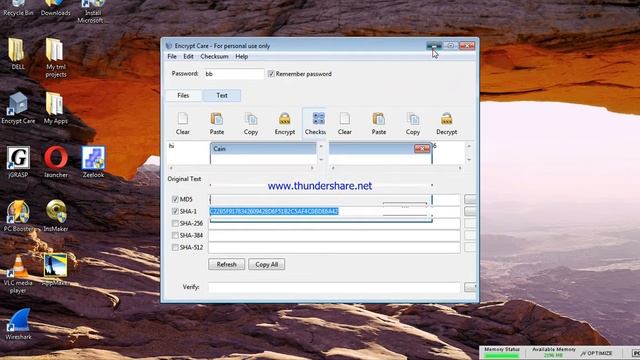Click the SHA-384 output field
This screenshot has height=360, width=640.
point(334,235)
